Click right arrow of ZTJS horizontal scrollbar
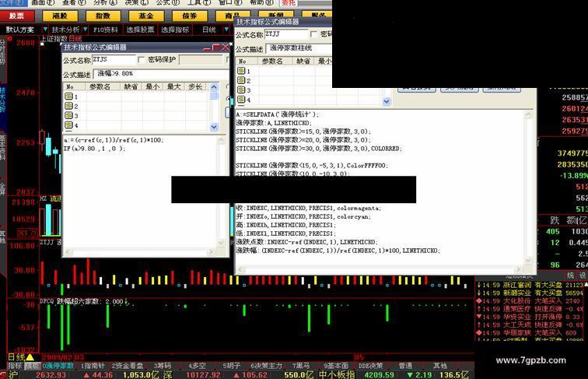 211,252
